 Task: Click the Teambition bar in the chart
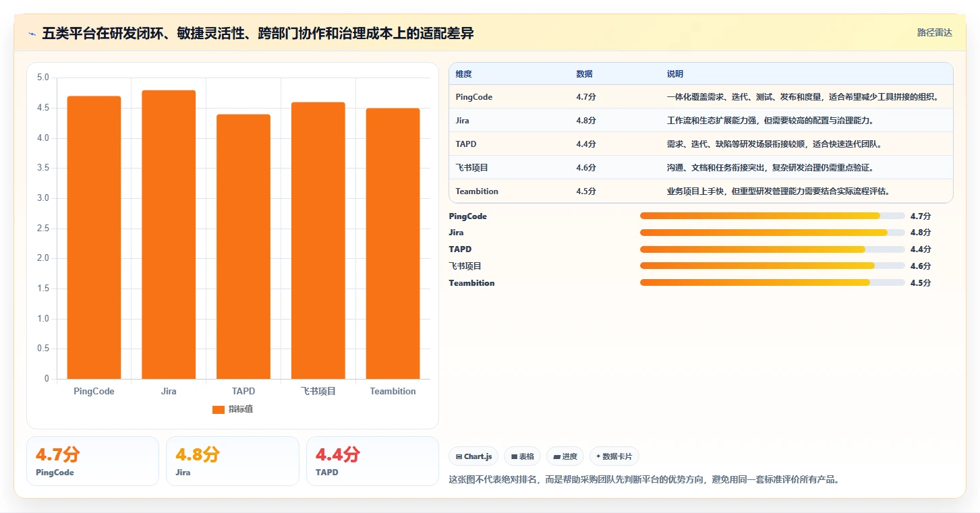[393, 243]
